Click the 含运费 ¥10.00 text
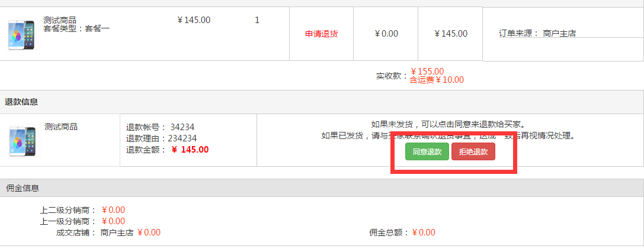This screenshot has width=644, height=252. pyautogui.click(x=437, y=80)
